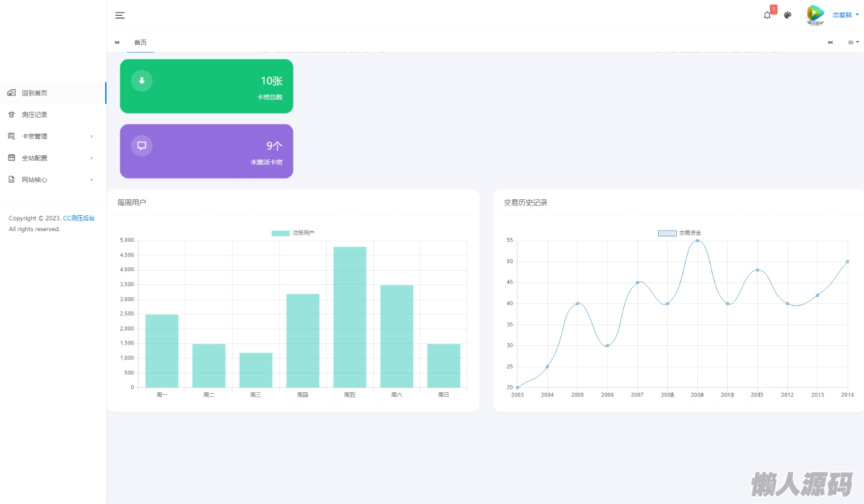Expand the 卡密管理 sidebar menu
The width and height of the screenshot is (864, 504).
click(x=53, y=136)
